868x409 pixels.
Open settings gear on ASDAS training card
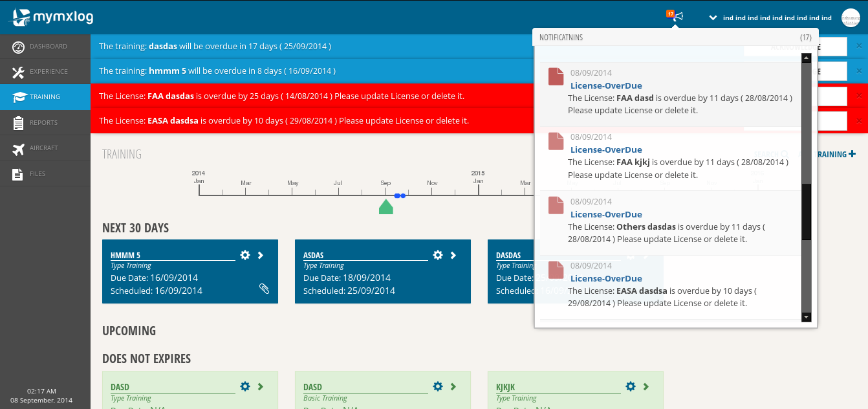438,255
